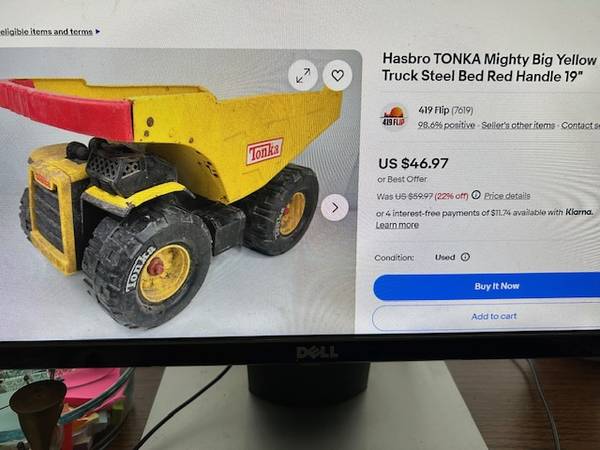Click seller feedback count 7619

462,111
